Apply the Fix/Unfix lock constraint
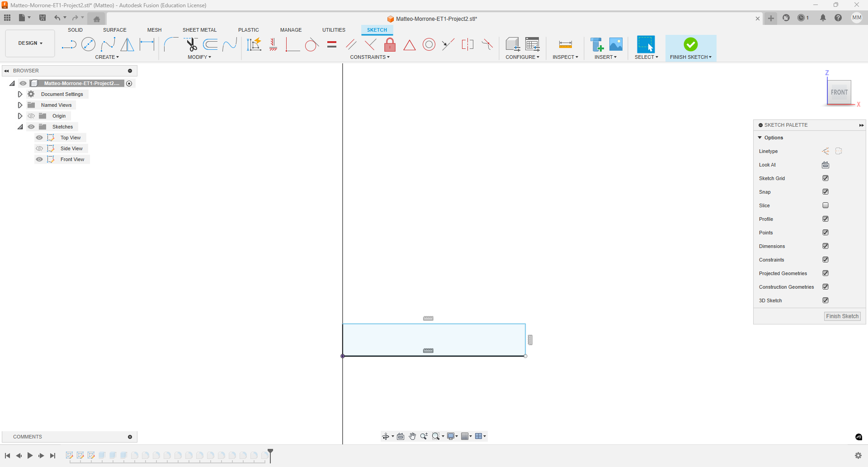The width and height of the screenshot is (868, 467). click(390, 44)
